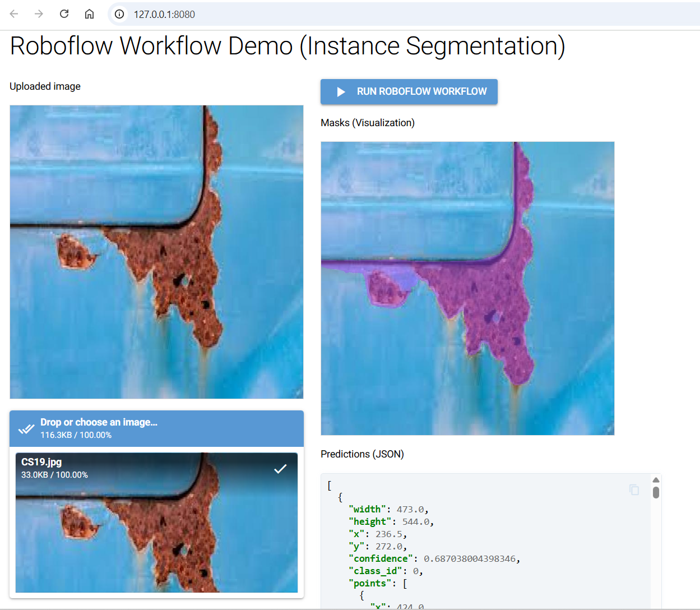The height and width of the screenshot is (610, 700).
Task: Click the uploaded rust image preview
Action: click(156, 251)
